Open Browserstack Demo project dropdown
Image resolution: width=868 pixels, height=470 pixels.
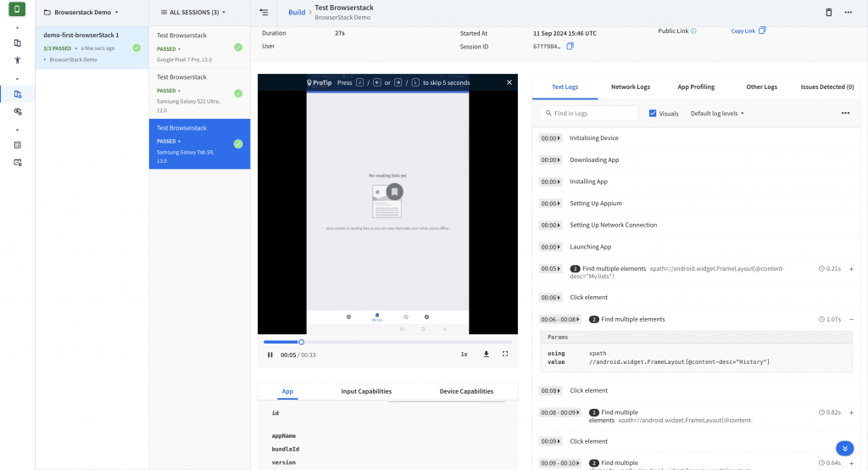coord(81,12)
